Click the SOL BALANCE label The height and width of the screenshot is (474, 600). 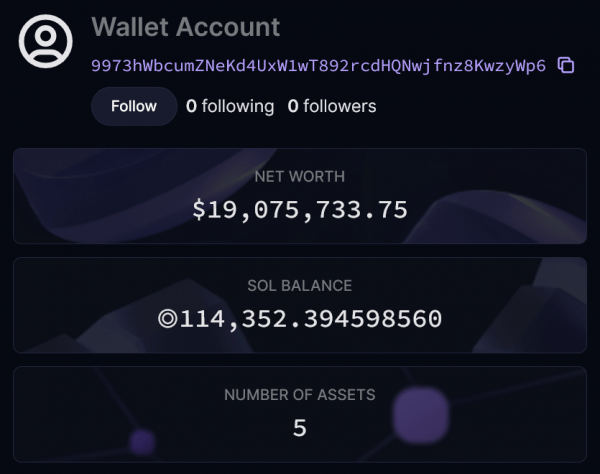click(300, 286)
